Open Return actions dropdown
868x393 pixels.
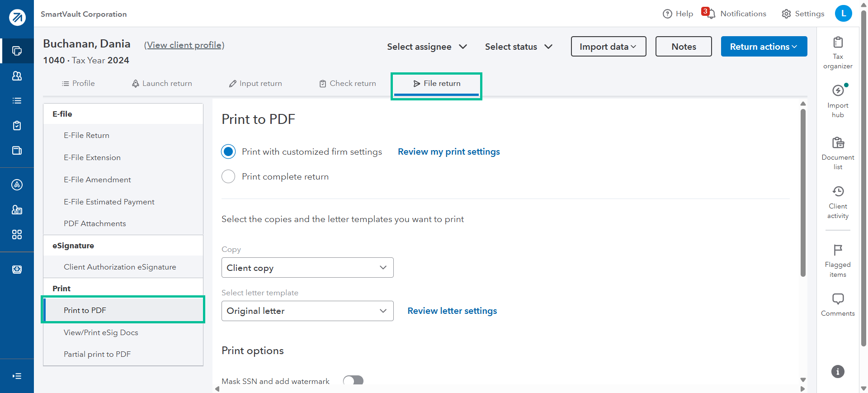[x=764, y=47]
